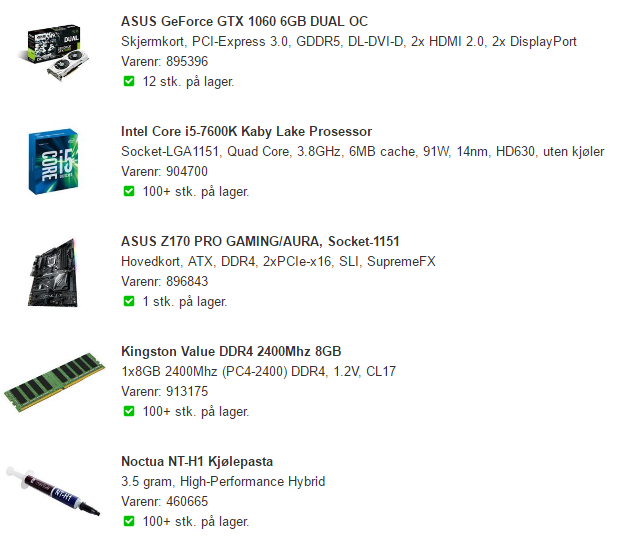Click green stock checkmark for Noctua NT-H1

(129, 522)
